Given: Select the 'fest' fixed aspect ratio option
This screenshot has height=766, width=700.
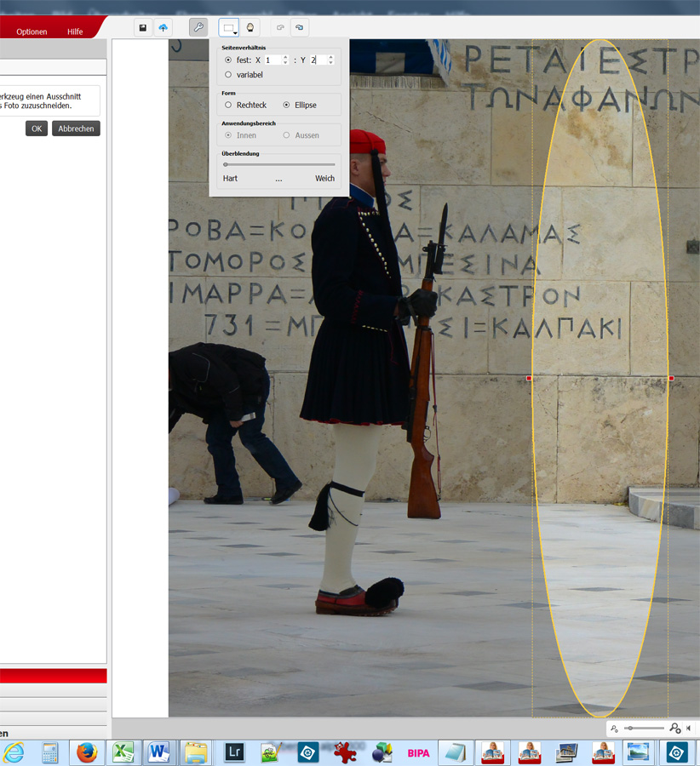Looking at the screenshot, I should coord(228,60).
